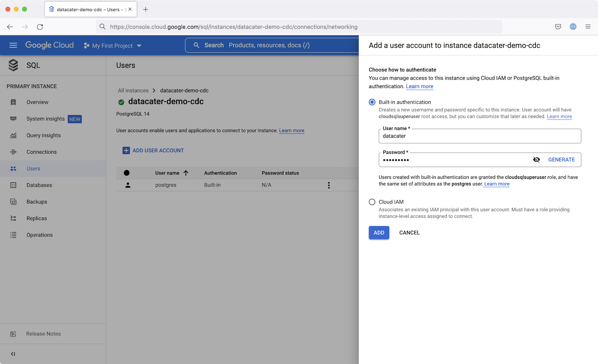Select Cloud IAM radio button
This screenshot has width=598, height=364.
(x=372, y=202)
